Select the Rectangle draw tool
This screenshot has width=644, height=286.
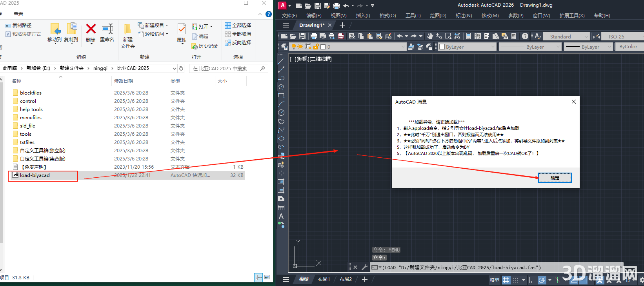[281, 95]
